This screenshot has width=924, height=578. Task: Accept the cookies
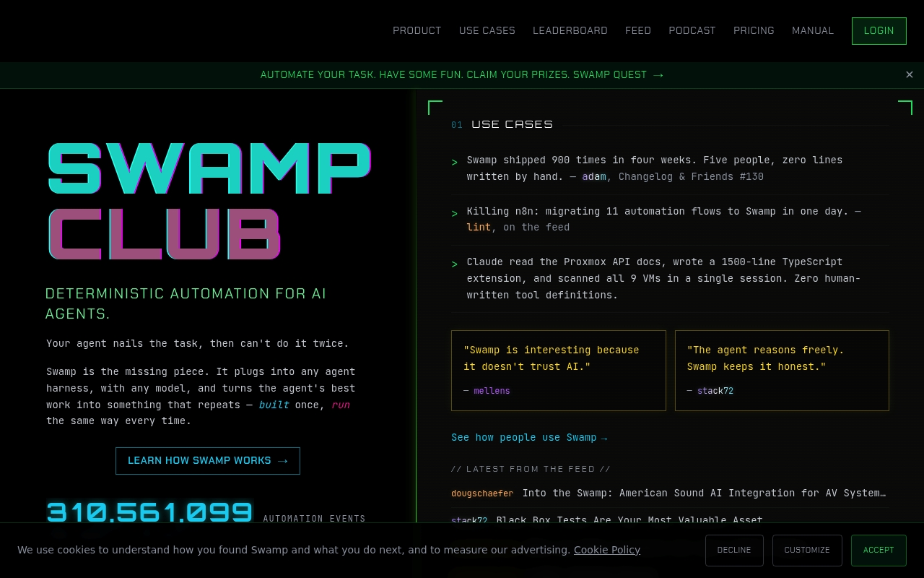click(879, 551)
